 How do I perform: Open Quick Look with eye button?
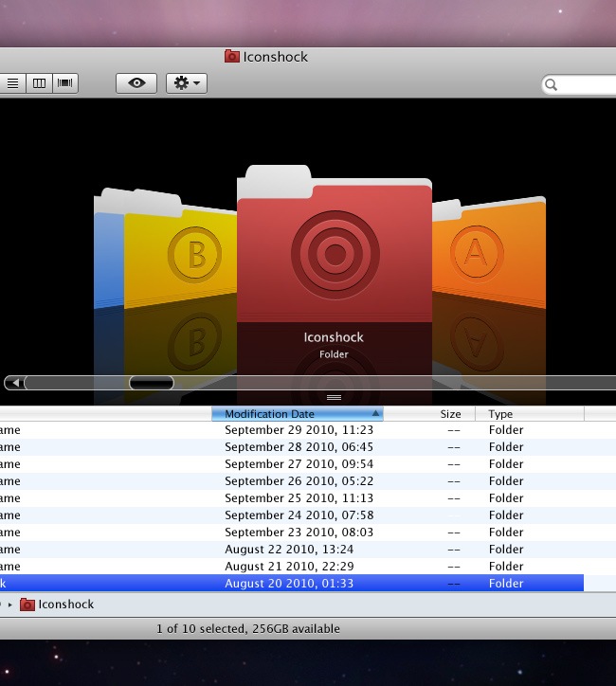pos(136,83)
